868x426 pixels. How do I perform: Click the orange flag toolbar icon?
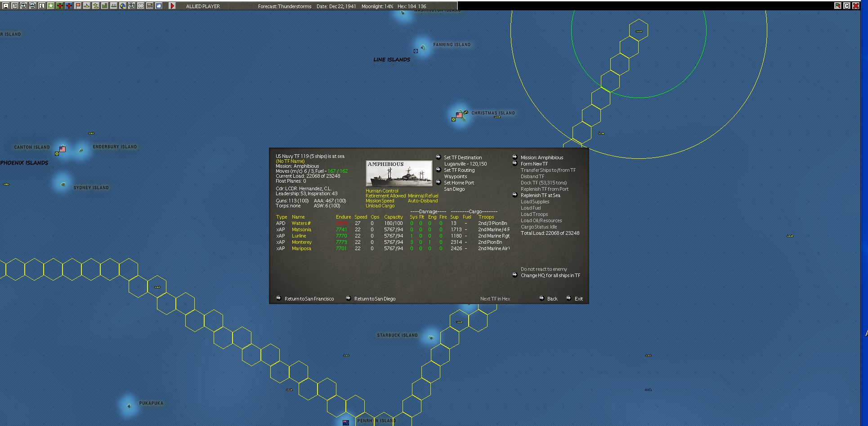(x=78, y=6)
